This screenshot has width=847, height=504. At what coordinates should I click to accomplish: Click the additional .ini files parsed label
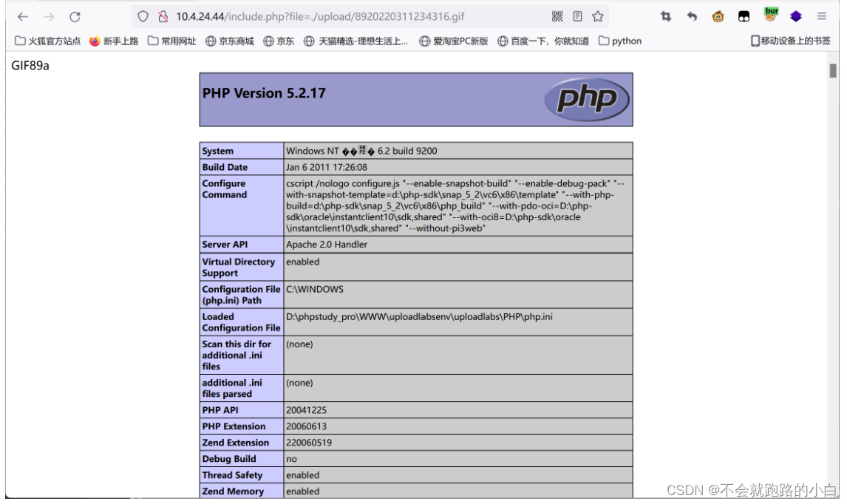click(x=232, y=389)
